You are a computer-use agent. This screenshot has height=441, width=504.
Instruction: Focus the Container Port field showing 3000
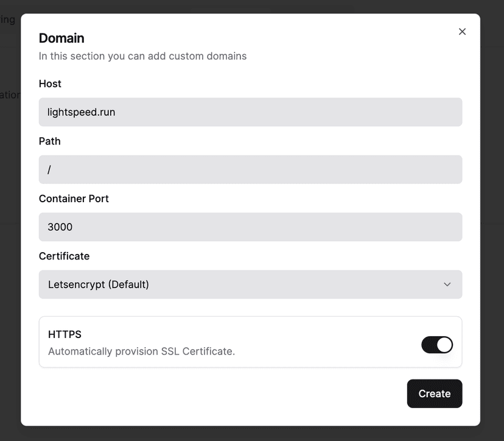pos(250,227)
